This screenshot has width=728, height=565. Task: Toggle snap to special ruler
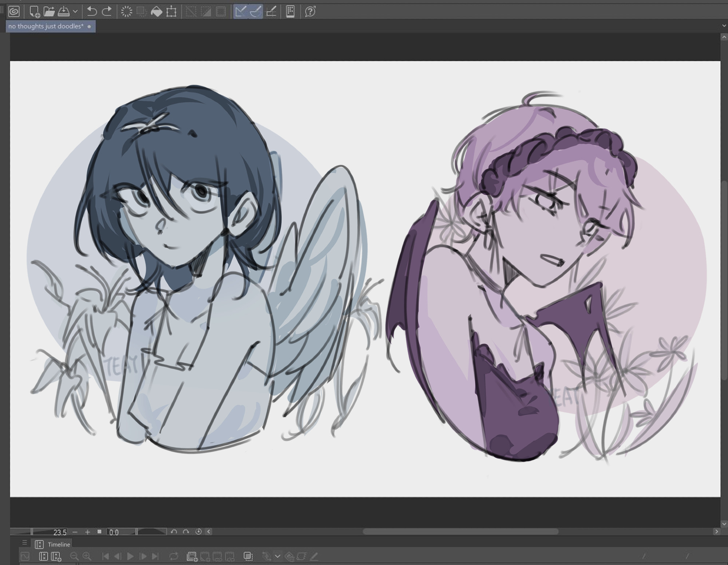pos(256,12)
